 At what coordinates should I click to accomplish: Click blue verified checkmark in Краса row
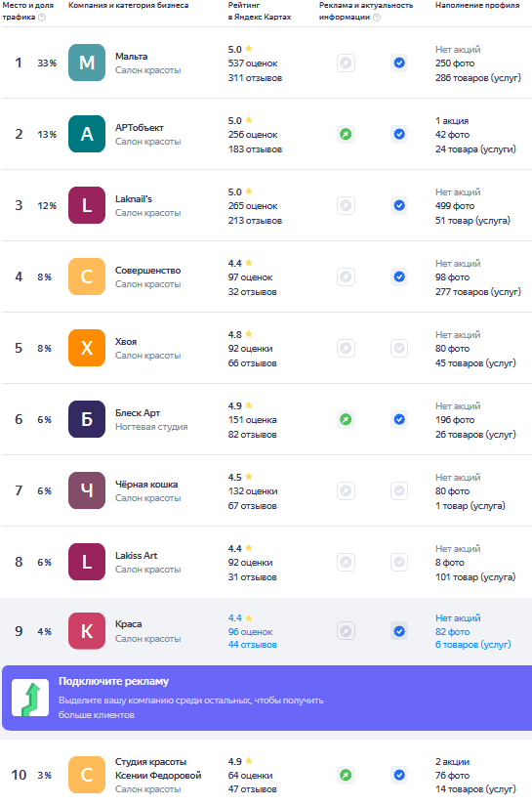tap(399, 631)
